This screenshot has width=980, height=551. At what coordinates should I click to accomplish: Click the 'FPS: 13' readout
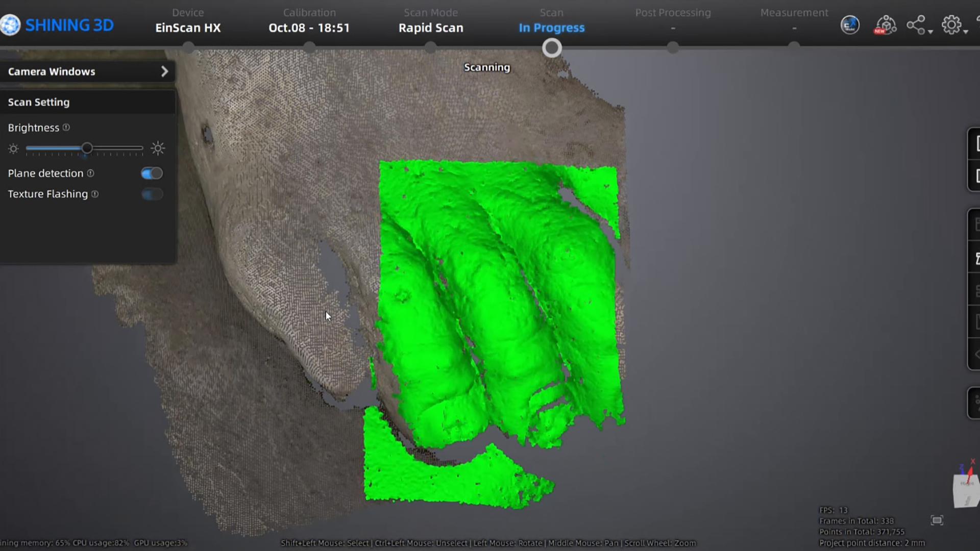click(x=833, y=510)
